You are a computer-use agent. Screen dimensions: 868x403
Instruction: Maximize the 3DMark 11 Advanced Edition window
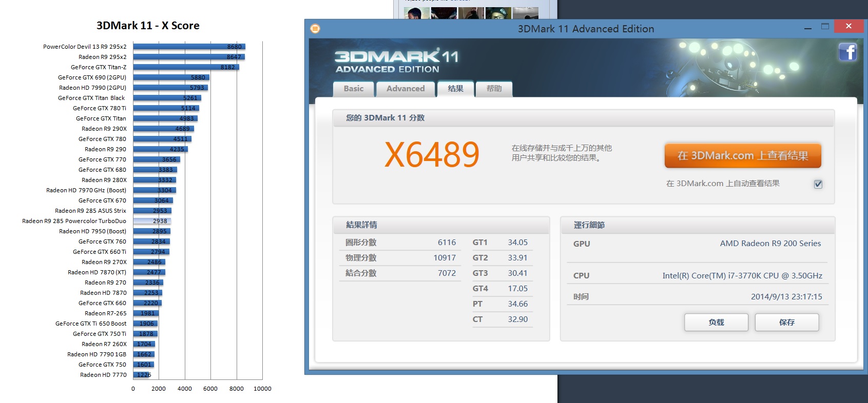825,27
